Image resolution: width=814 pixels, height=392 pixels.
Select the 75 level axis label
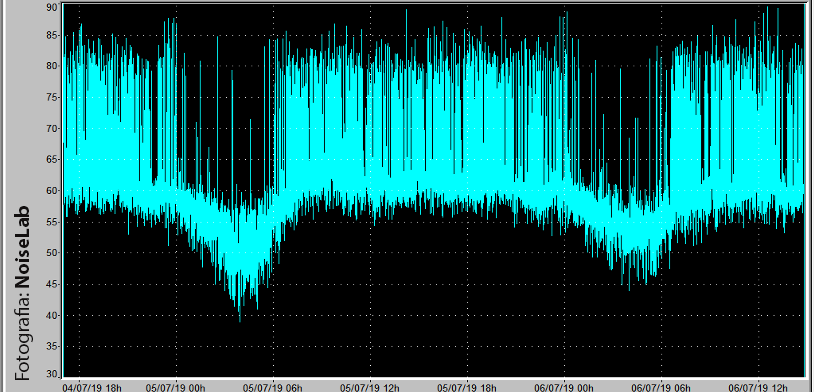tap(52, 98)
